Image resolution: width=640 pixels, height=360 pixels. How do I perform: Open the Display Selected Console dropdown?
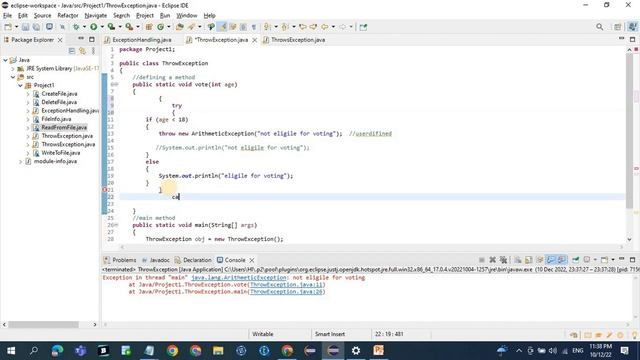click(595, 260)
